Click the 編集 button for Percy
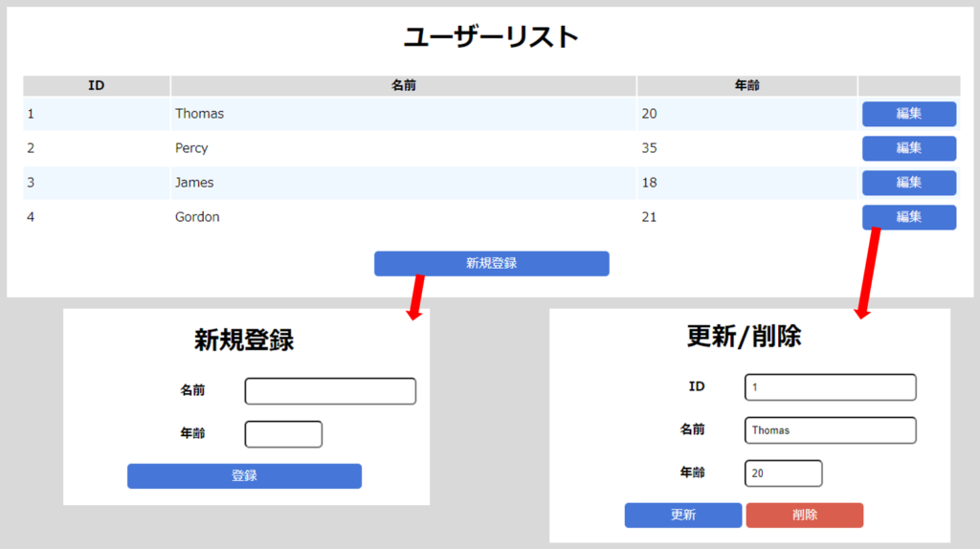 [909, 148]
